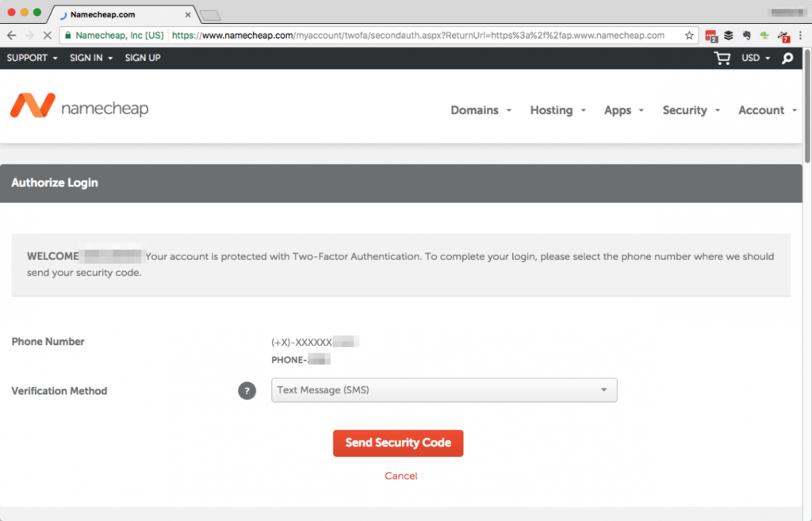The width and height of the screenshot is (812, 521).
Task: Maximize the window with green button
Action: [37, 12]
